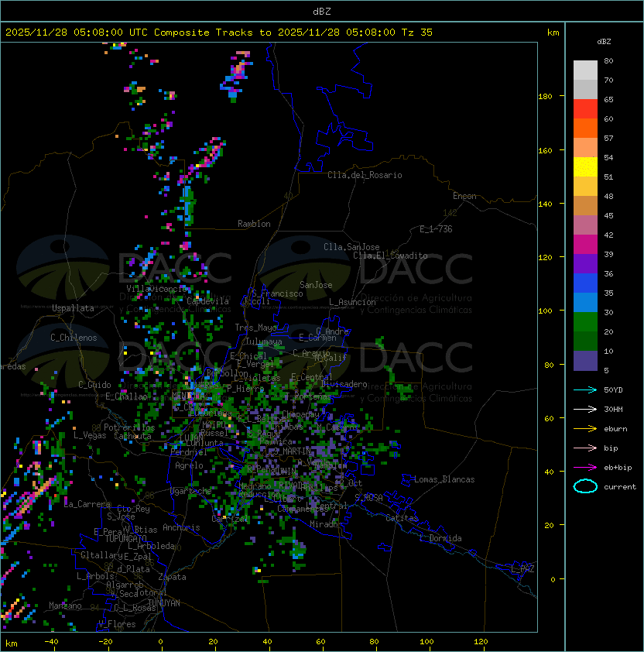Click the 'current' legend label

tap(620, 487)
